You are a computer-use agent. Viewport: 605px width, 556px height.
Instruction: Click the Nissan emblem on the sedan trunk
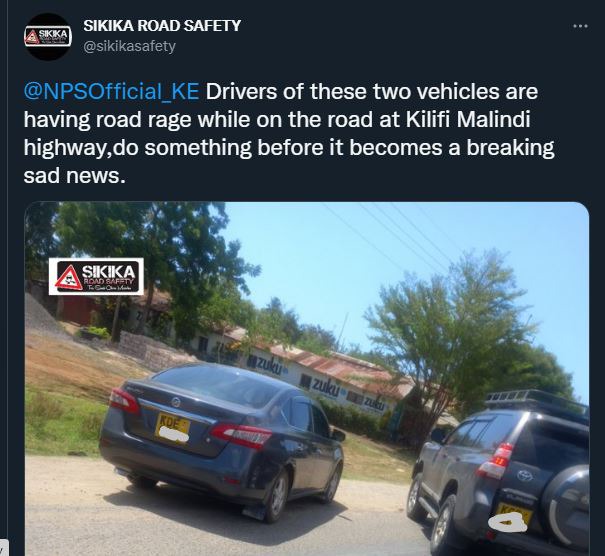pos(176,403)
